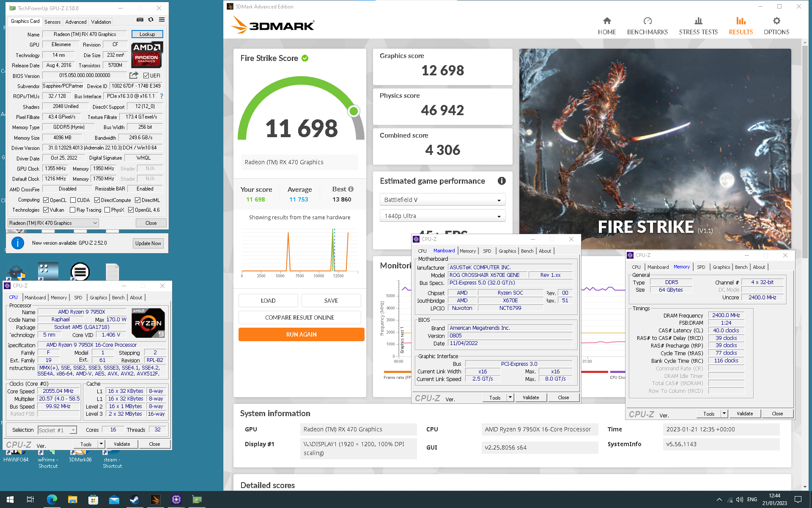Open 3DMark Options gear

[776, 21]
